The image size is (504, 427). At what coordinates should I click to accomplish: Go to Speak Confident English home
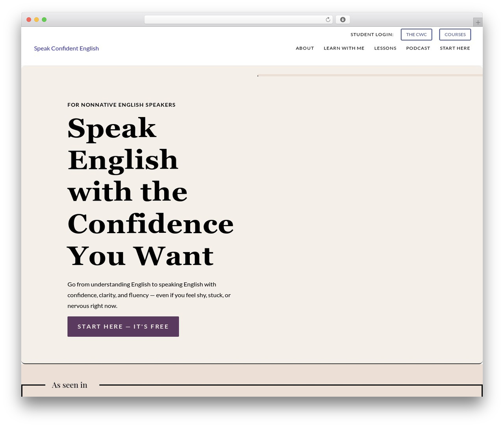pos(66,48)
